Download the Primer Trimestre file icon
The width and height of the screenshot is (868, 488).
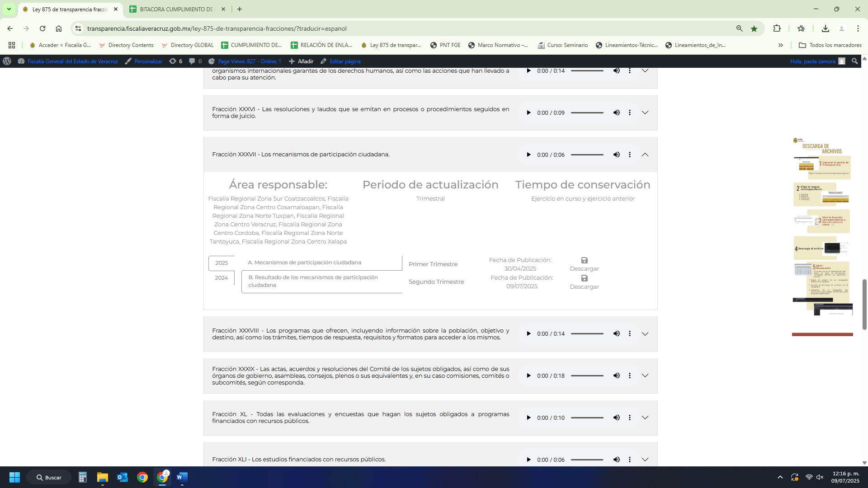coord(584,260)
